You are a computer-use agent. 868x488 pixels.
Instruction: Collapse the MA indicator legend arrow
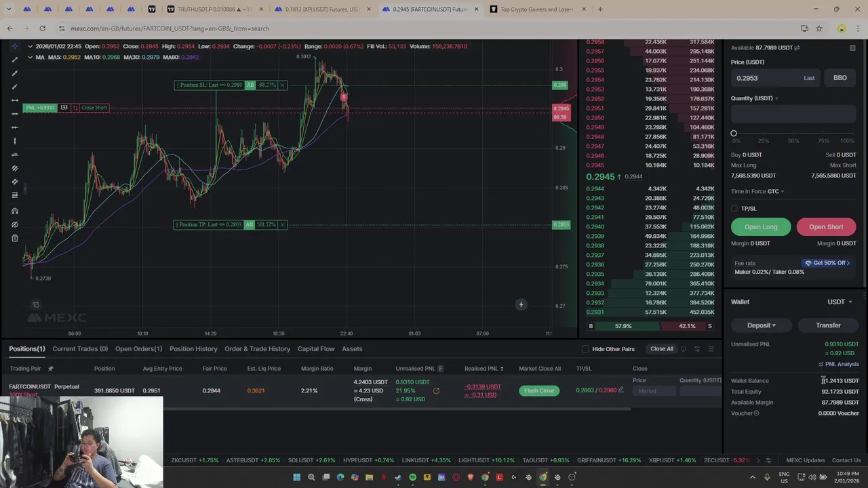click(30, 57)
